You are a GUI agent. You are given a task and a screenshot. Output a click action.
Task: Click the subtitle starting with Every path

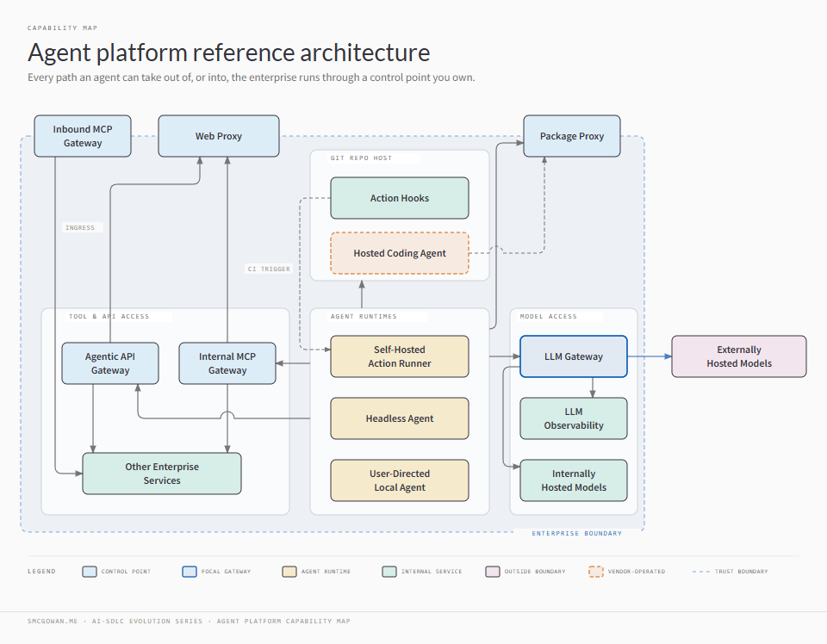tap(251, 77)
